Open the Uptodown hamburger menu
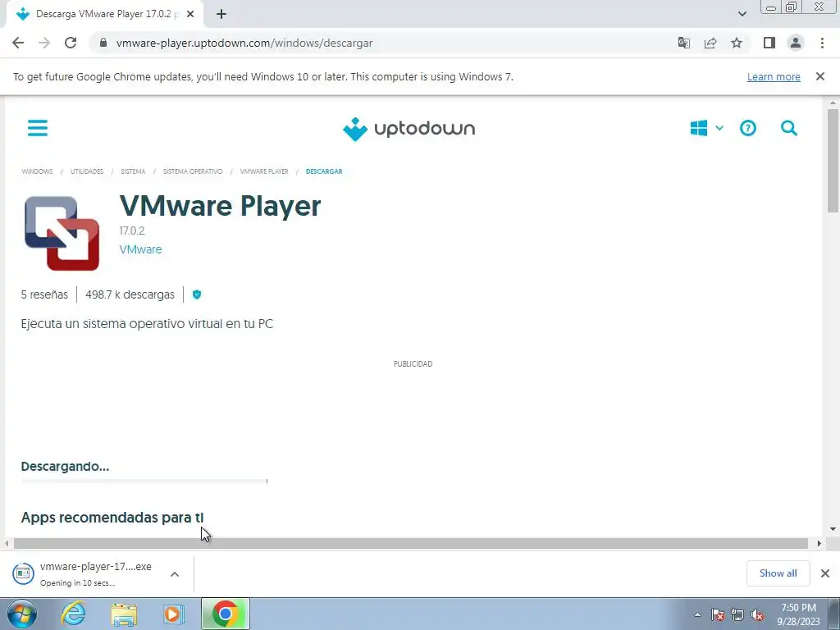840x630 pixels. (x=38, y=128)
